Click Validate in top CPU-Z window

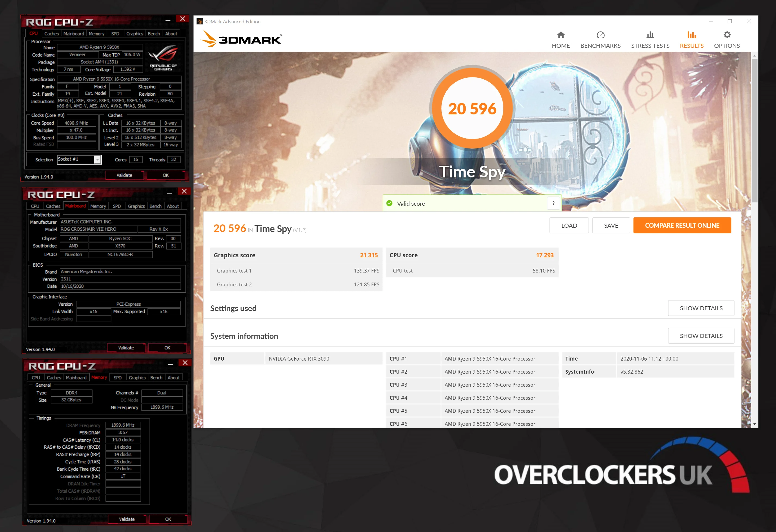[124, 175]
